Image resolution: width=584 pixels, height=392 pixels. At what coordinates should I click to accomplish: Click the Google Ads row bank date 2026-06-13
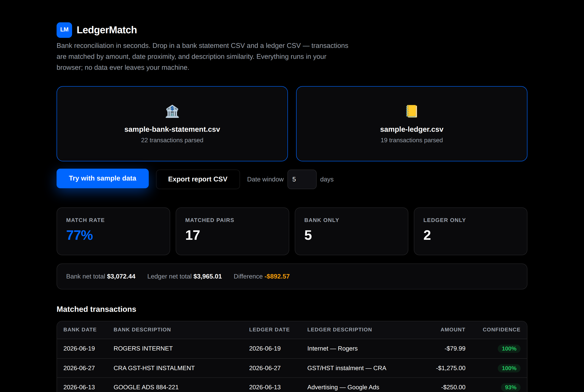point(79,387)
